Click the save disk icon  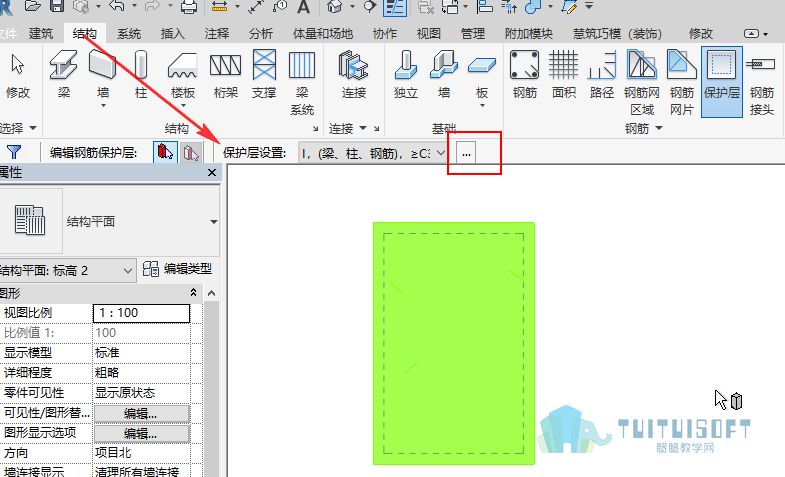click(57, 6)
